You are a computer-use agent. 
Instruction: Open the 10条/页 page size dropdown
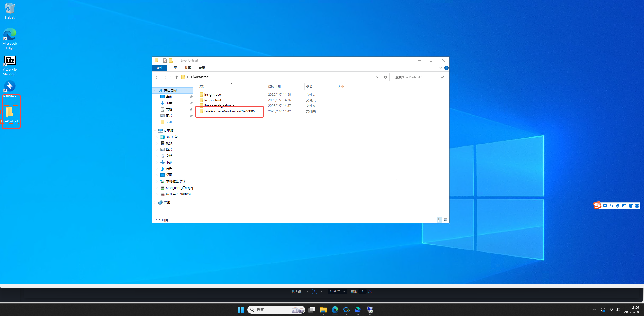pyautogui.click(x=337, y=291)
